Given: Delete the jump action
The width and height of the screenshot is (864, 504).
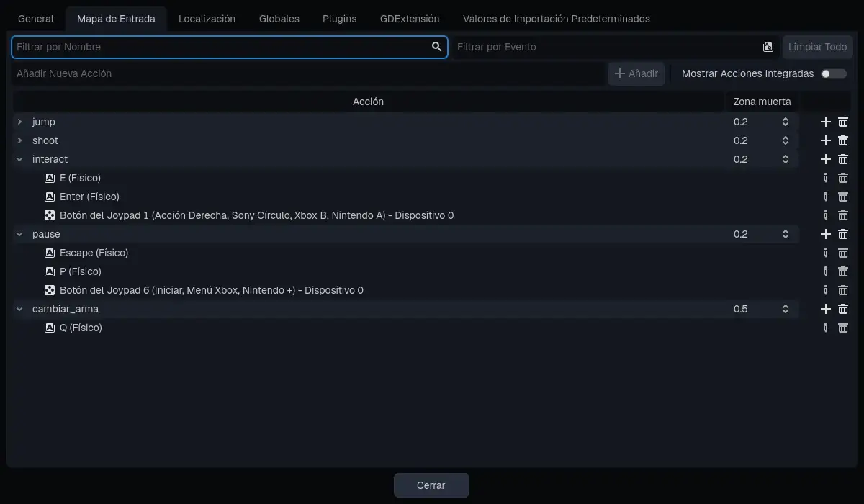Looking at the screenshot, I should pos(843,122).
